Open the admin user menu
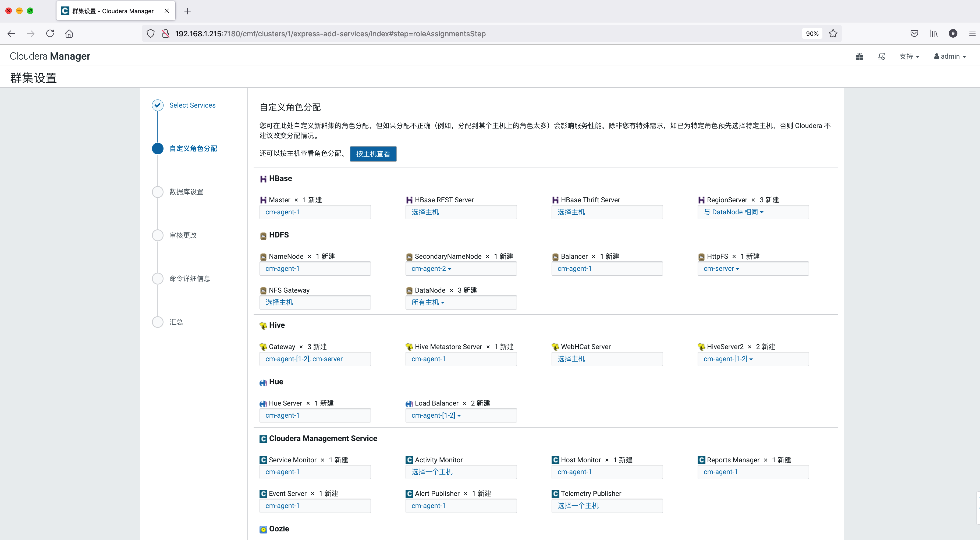 click(x=950, y=57)
